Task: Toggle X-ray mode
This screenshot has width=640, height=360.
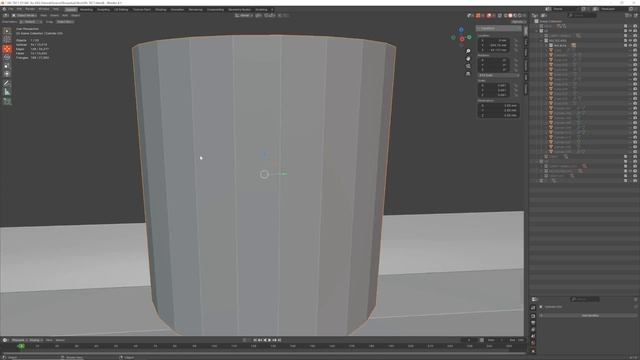Action: [500, 16]
